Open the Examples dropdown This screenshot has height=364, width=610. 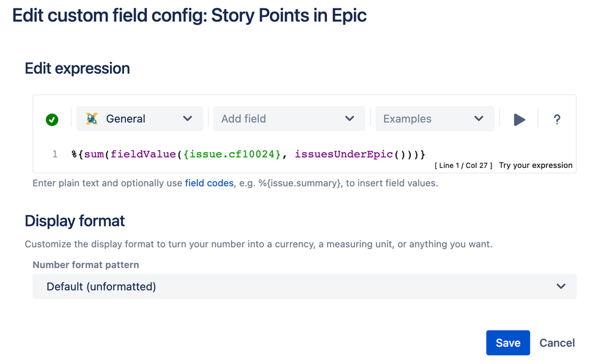point(434,119)
